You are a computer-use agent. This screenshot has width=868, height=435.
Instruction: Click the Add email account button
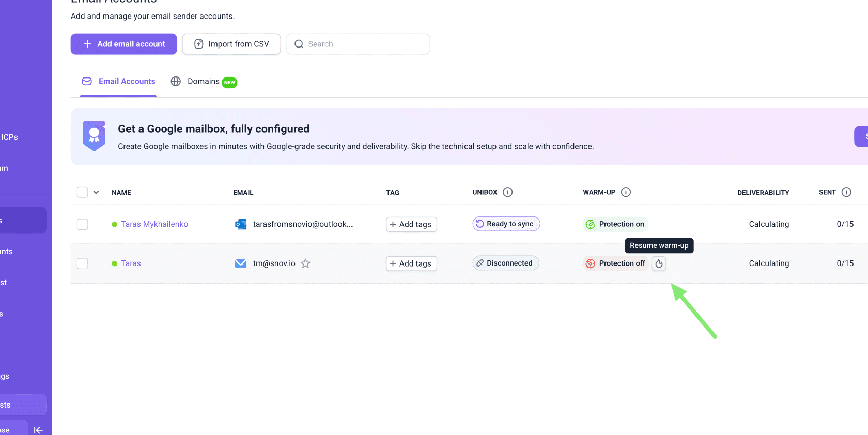click(124, 44)
